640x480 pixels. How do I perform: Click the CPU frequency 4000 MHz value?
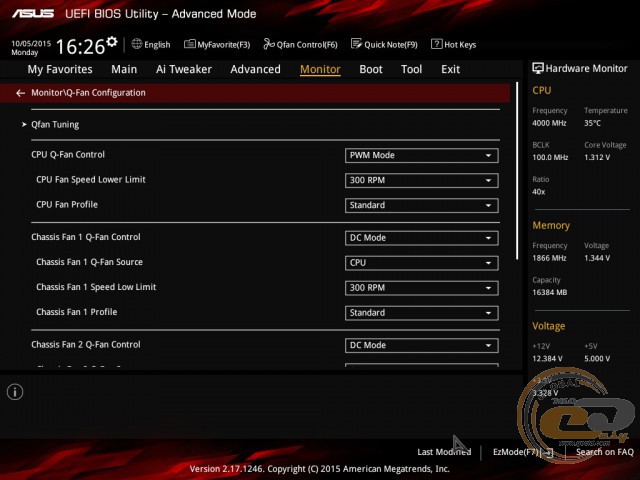coord(549,123)
